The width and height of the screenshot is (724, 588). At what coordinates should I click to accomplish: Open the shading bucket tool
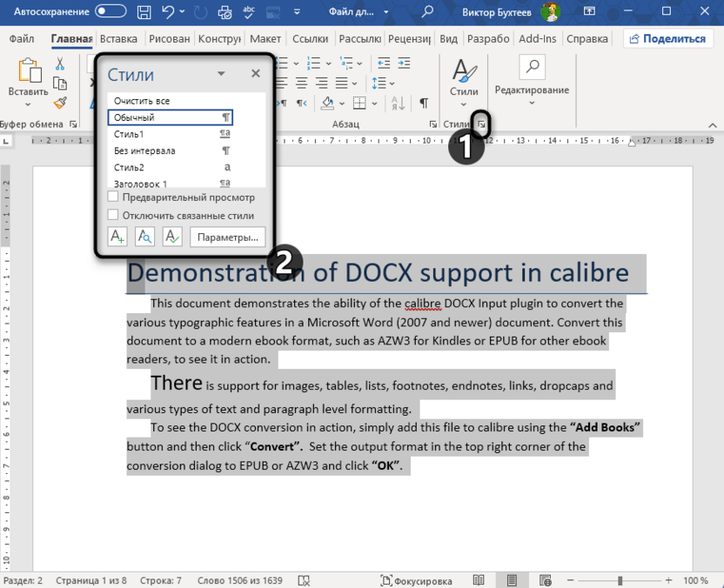point(326,103)
